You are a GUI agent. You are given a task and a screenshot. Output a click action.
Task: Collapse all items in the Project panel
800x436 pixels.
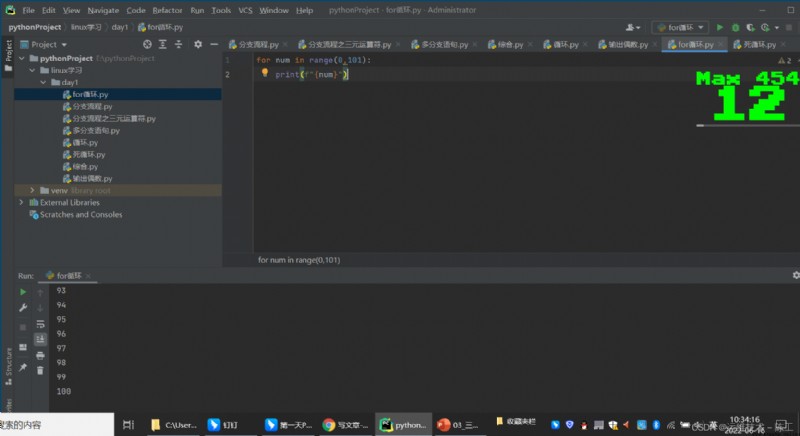[179, 44]
